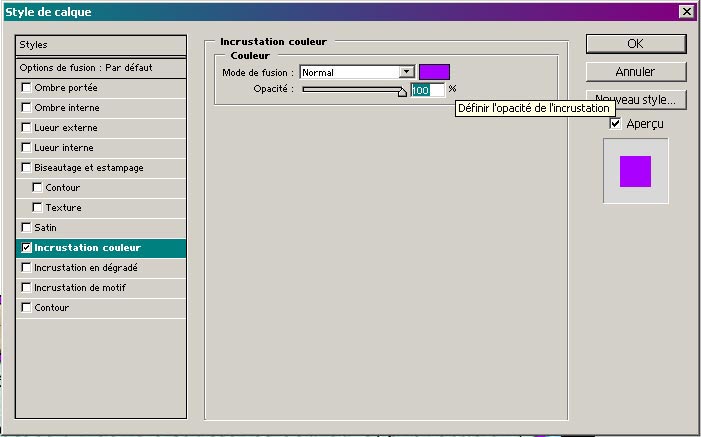The image size is (701, 437).
Task: Enable the Ombre portée checkbox
Action: pyautogui.click(x=26, y=88)
